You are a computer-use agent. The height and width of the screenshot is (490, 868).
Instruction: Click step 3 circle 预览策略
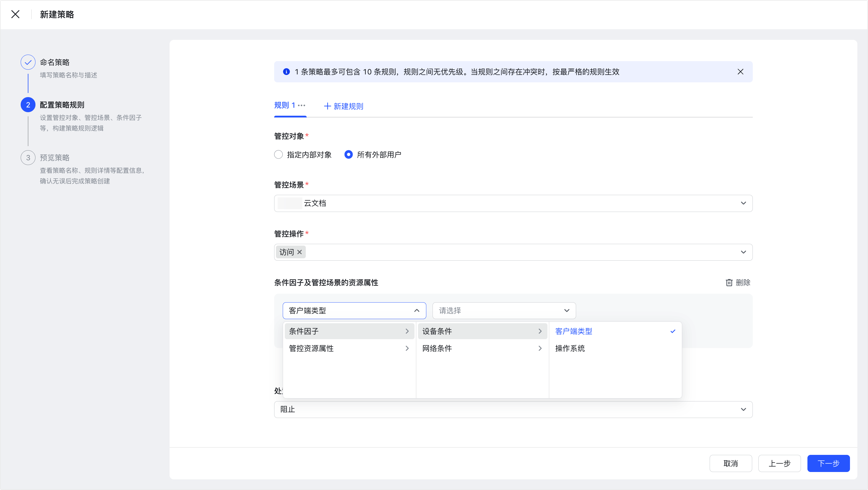click(x=28, y=158)
